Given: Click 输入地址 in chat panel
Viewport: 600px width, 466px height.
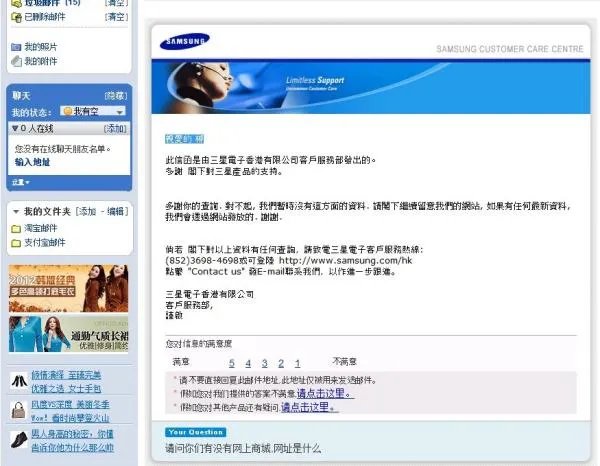Looking at the screenshot, I should click(33, 162).
